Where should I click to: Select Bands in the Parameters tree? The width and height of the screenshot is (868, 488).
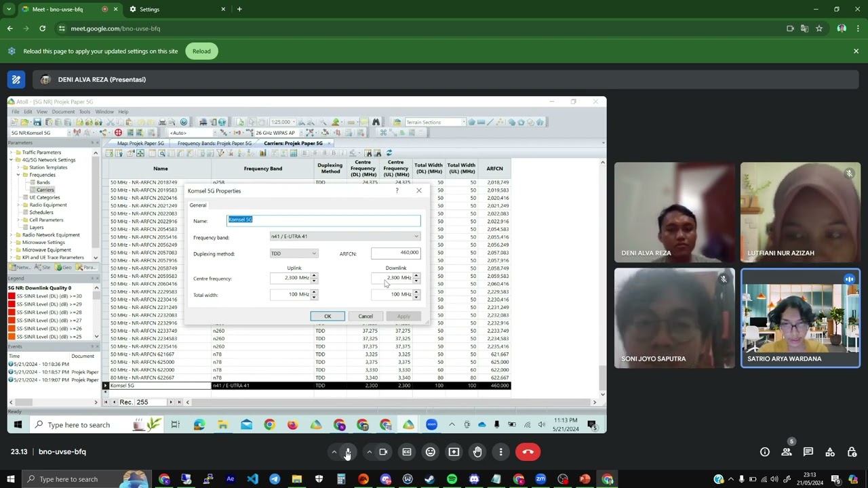point(43,182)
